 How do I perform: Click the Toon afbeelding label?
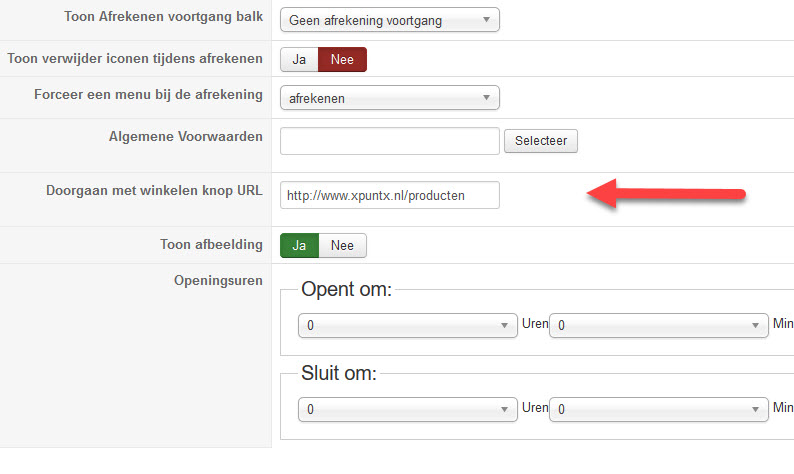tap(211, 244)
